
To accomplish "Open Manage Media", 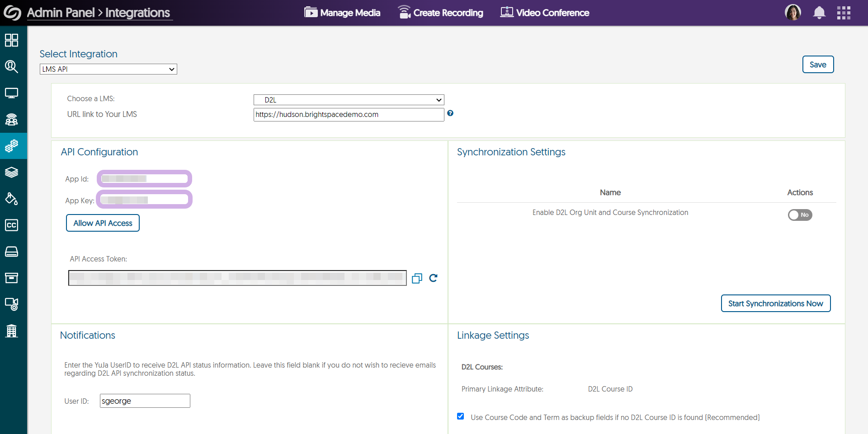I will click(342, 13).
